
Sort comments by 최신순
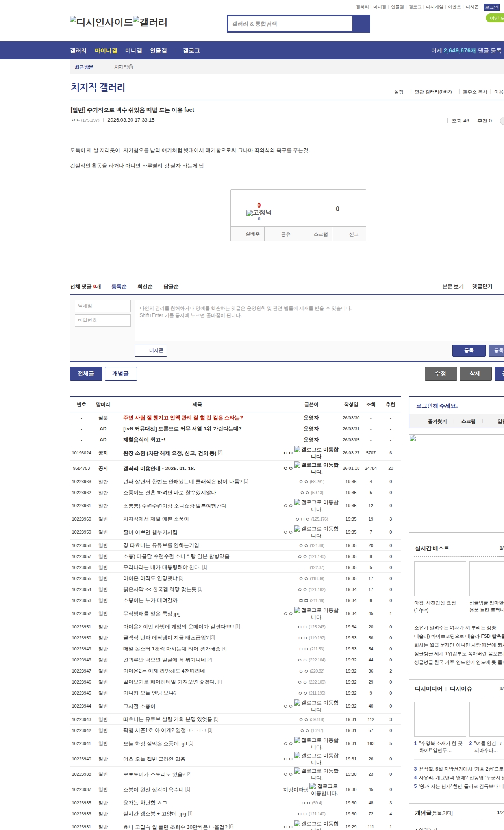(145, 287)
